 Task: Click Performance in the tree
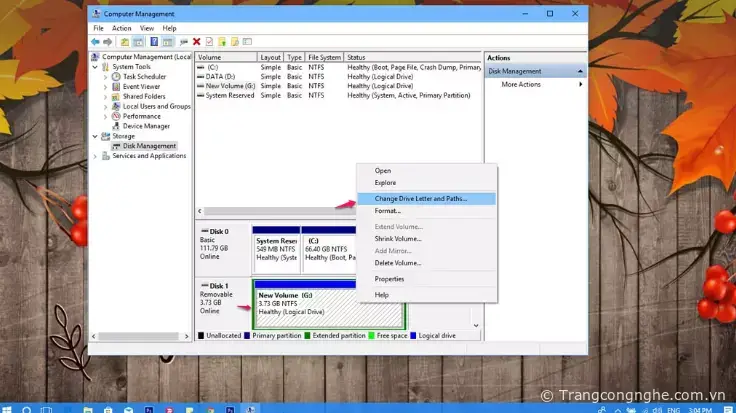(x=141, y=116)
